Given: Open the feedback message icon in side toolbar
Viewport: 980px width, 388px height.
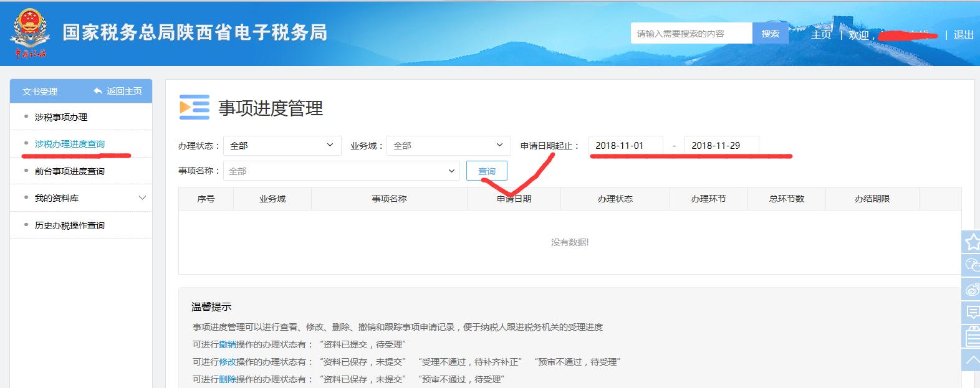Looking at the screenshot, I should [x=971, y=312].
